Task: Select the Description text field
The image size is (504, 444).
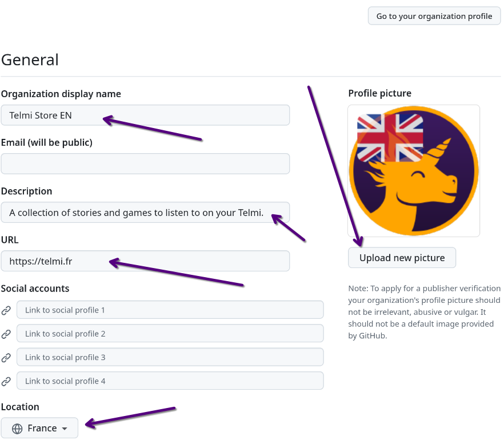Action: (145, 213)
